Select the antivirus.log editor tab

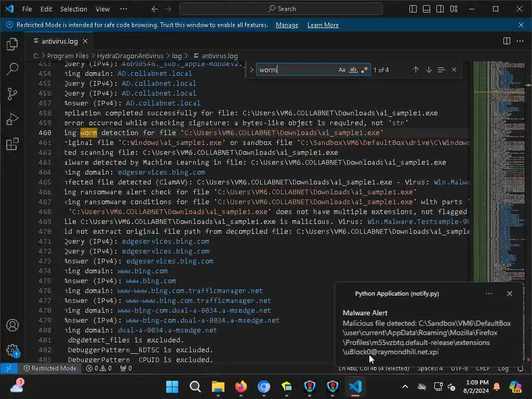coord(59,41)
